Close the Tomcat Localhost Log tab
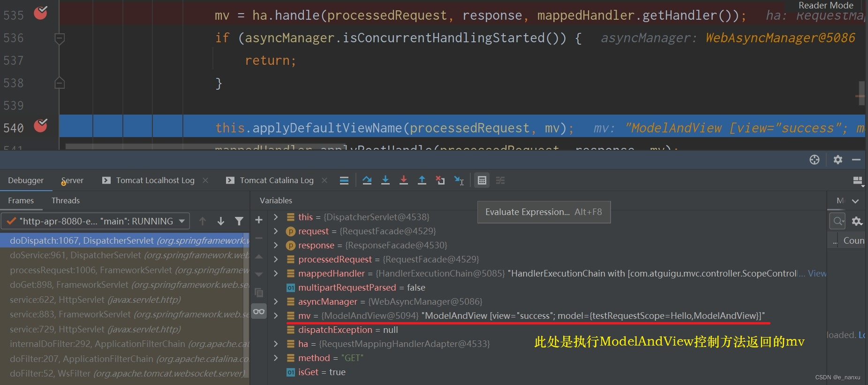 205,180
